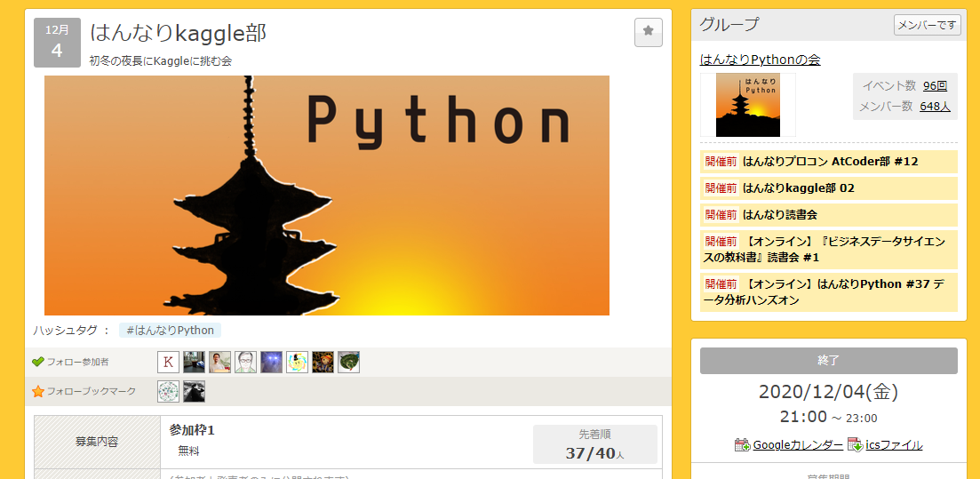
Task: Open the dark room photo participant avatar
Action: 194,362
